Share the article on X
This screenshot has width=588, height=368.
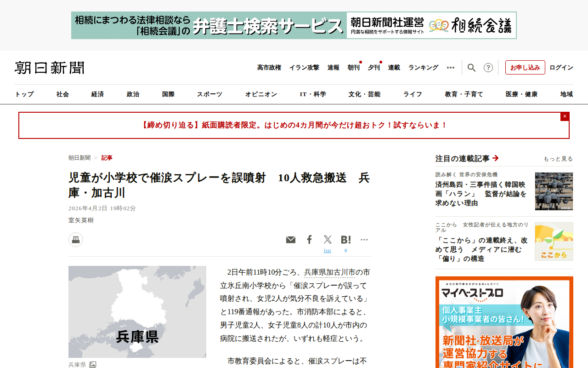[x=328, y=240]
